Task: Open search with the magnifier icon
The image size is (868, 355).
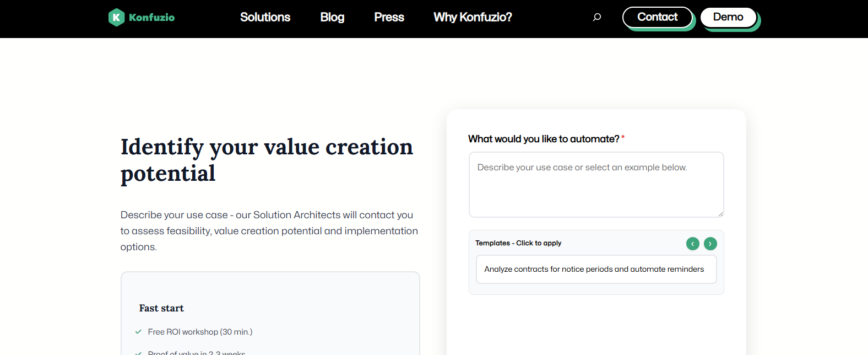Action: 597,17
